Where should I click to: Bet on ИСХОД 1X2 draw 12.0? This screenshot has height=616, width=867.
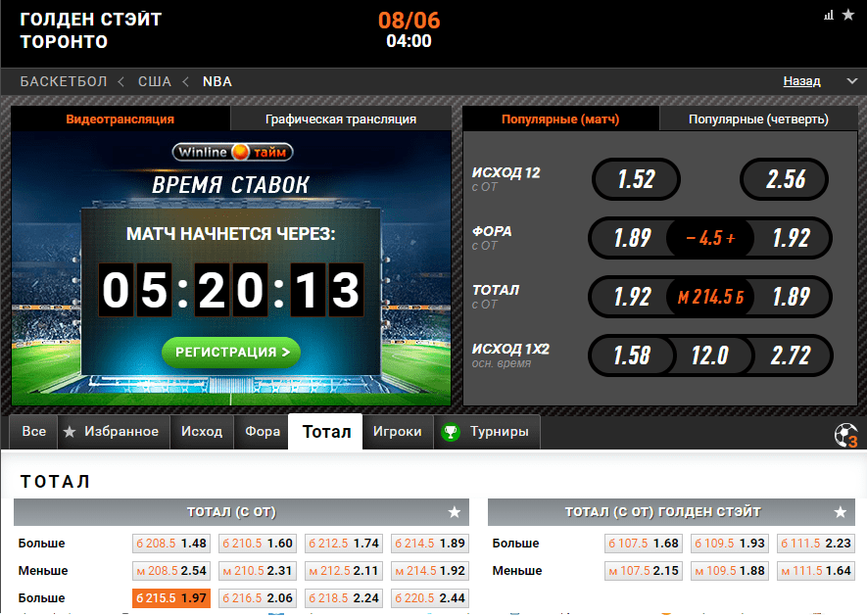tap(710, 355)
